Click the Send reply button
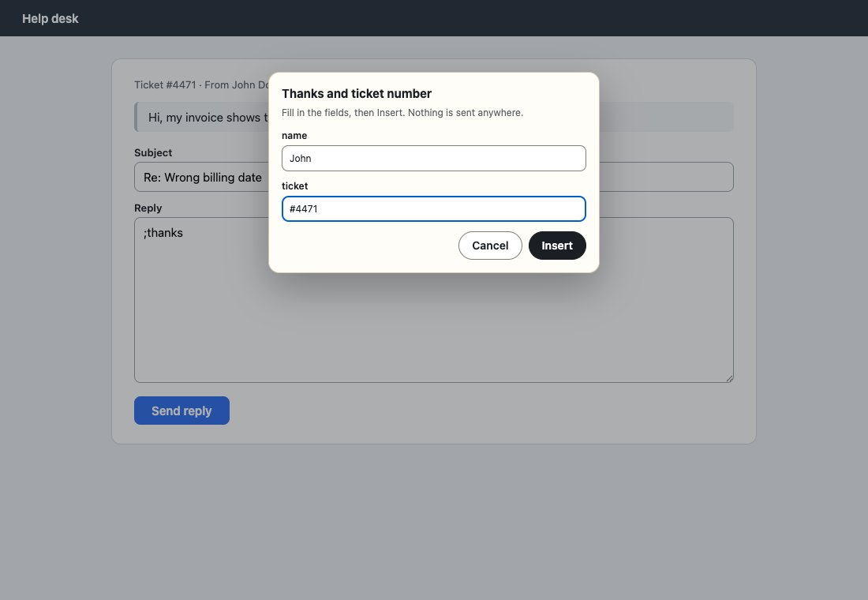The image size is (868, 600). tap(181, 411)
